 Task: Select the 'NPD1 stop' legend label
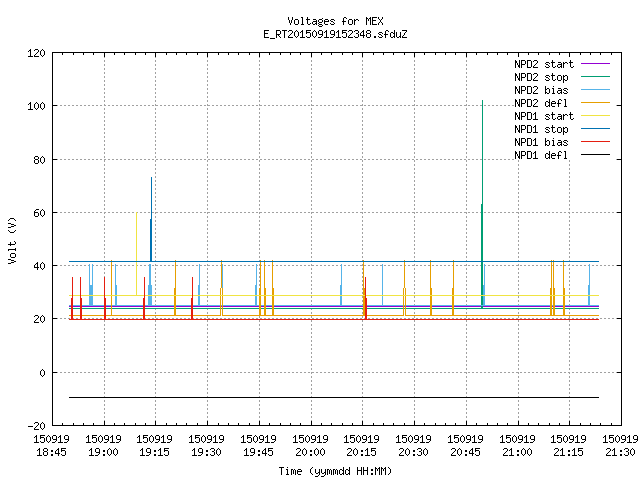[x=541, y=129]
